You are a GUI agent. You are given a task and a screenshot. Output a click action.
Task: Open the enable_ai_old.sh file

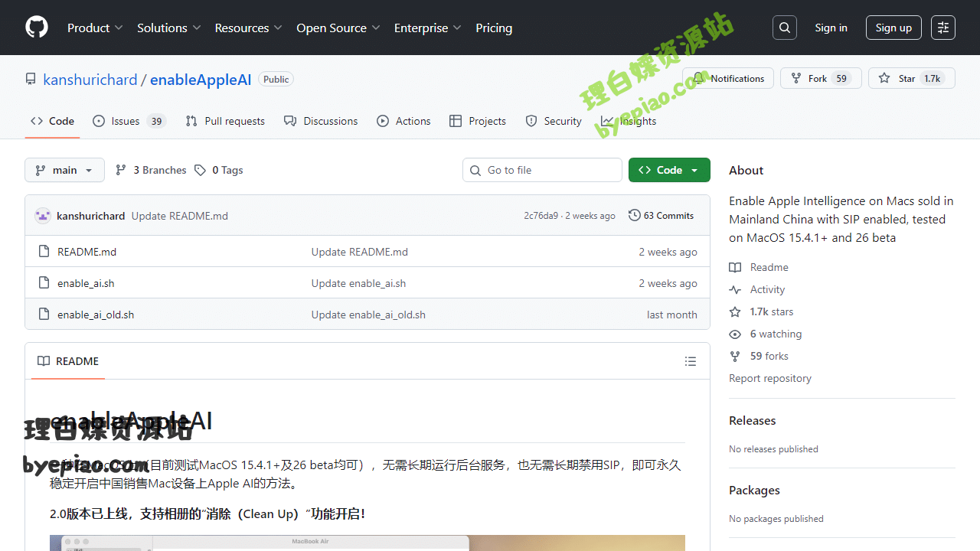point(96,315)
